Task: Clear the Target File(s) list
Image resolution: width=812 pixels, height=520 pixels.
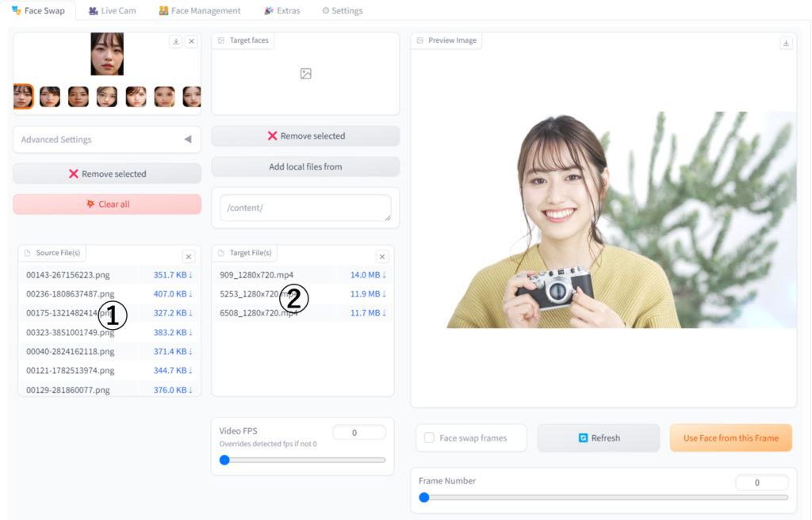Action: coord(382,257)
